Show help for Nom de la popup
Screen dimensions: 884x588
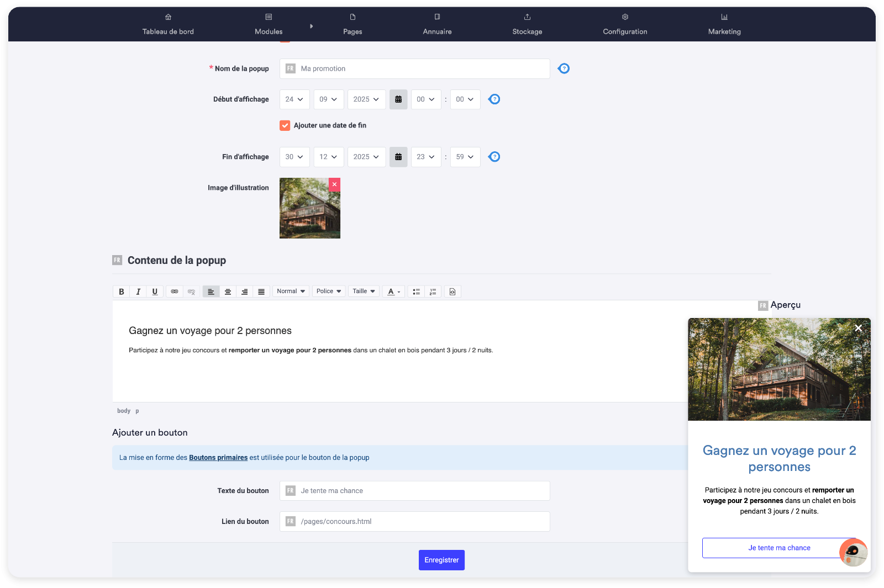[564, 68]
